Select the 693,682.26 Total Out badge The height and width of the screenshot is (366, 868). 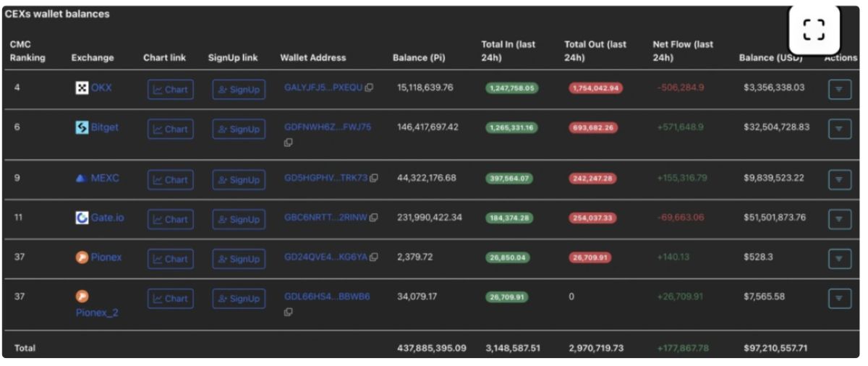(593, 128)
